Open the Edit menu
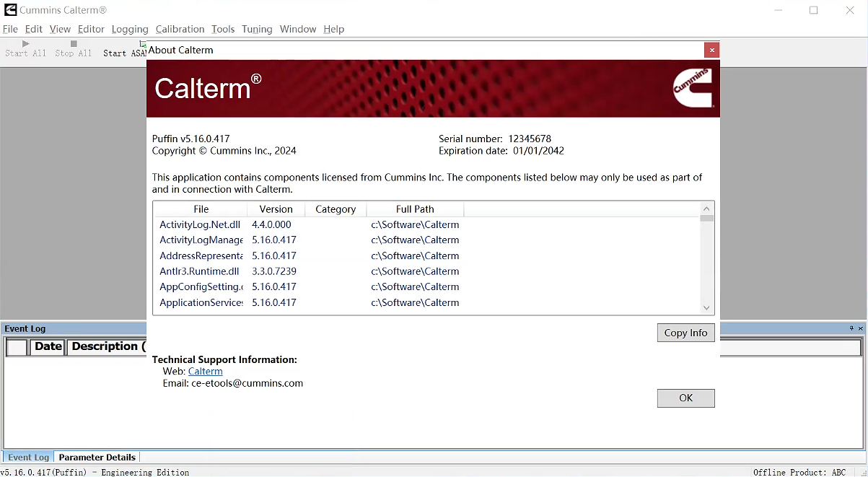Screen dimensions: 868x477 [34, 29]
